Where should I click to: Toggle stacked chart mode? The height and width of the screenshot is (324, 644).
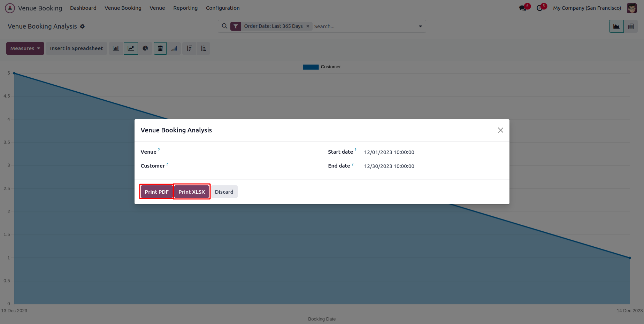[x=160, y=48]
